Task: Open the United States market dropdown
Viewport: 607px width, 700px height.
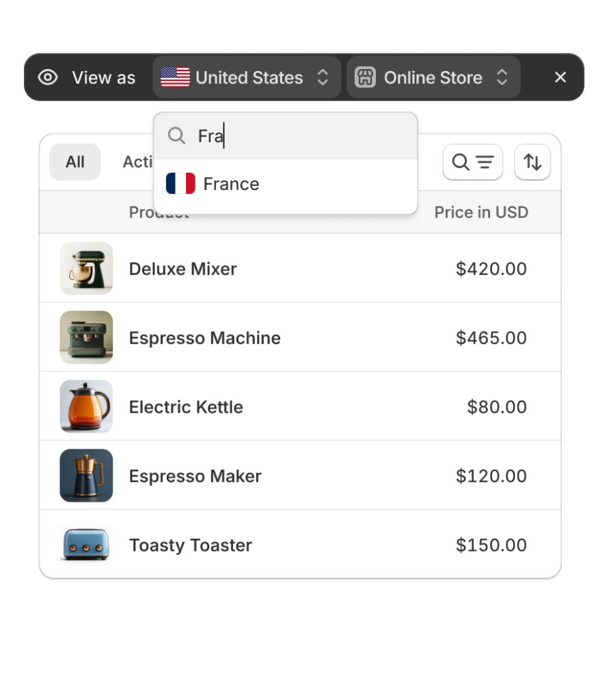Action: point(247,77)
